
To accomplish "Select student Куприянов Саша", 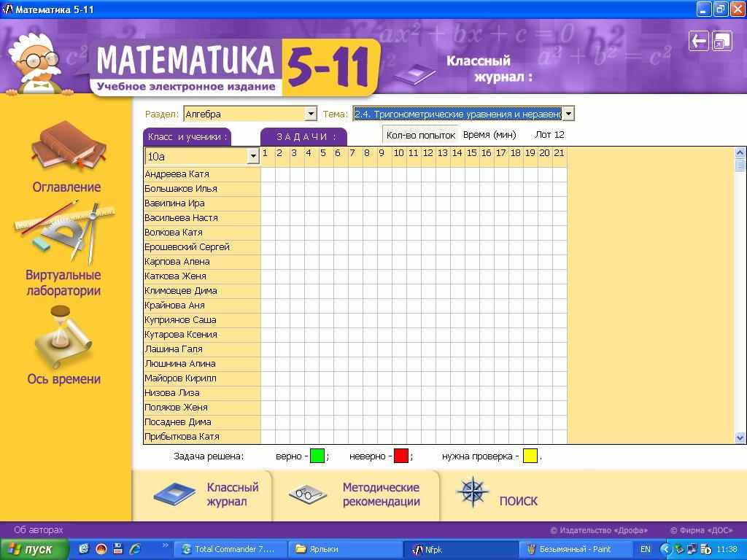I will point(202,320).
